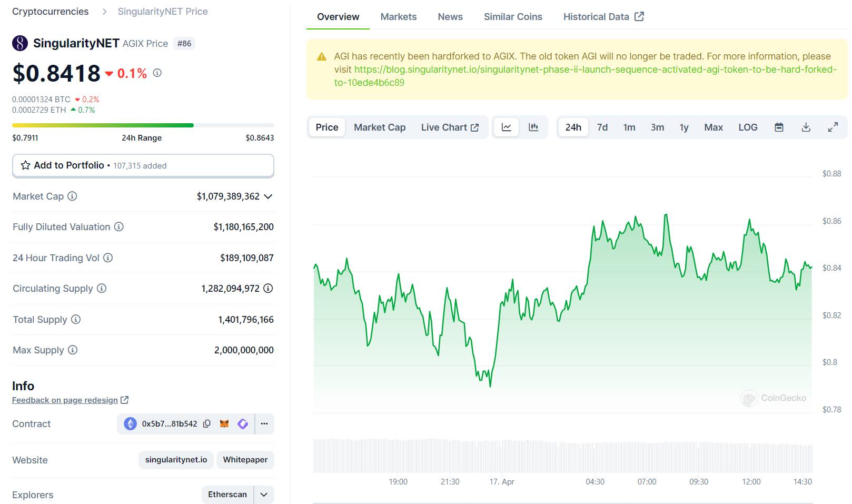The width and height of the screenshot is (852, 504).
Task: Set chart range to 7d
Action: [602, 127]
